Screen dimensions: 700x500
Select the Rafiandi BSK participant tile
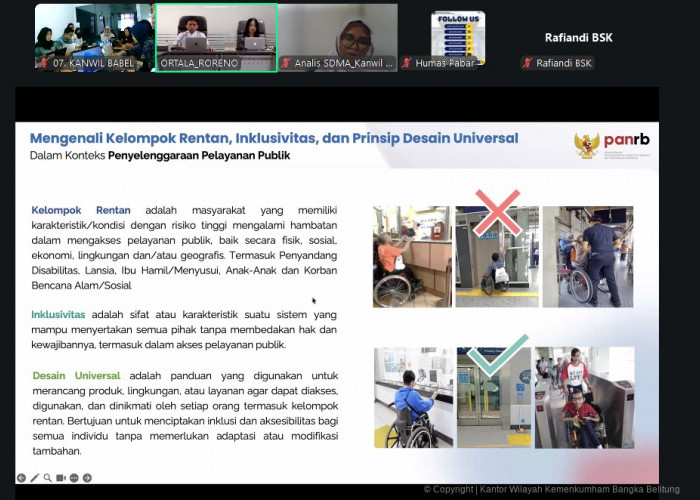click(579, 38)
